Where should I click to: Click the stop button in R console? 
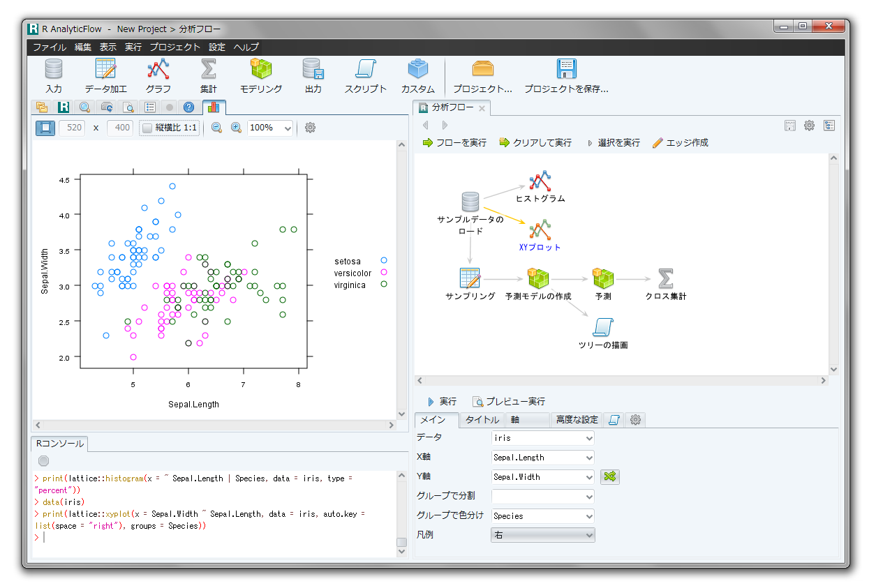tap(44, 461)
